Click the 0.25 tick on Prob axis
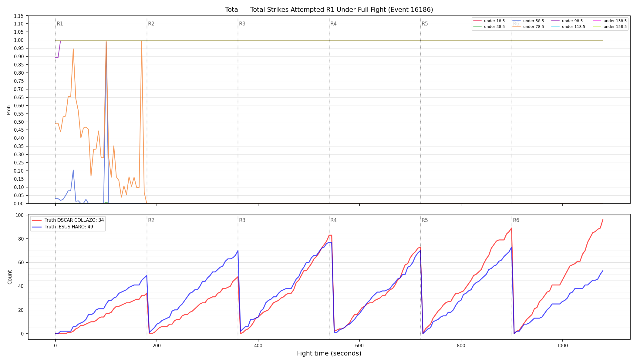 pos(19,163)
